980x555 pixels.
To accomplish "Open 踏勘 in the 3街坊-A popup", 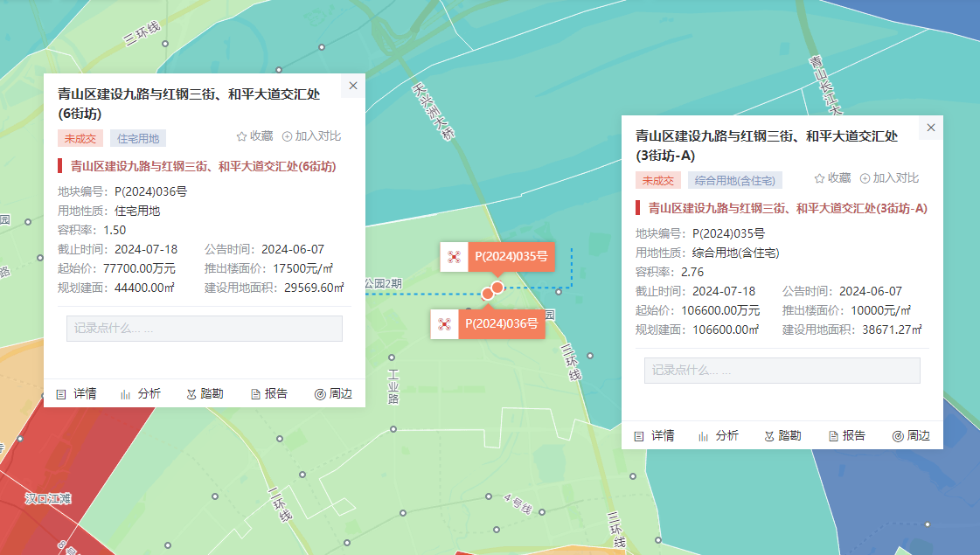I will tap(782, 435).
